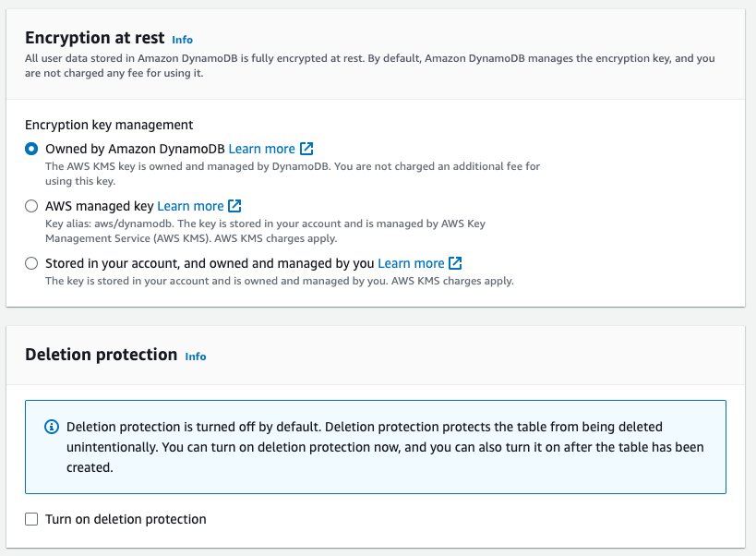Image resolution: width=756 pixels, height=556 pixels.
Task: Click the 'Encryption at rest' section heading
Action: click(x=94, y=38)
